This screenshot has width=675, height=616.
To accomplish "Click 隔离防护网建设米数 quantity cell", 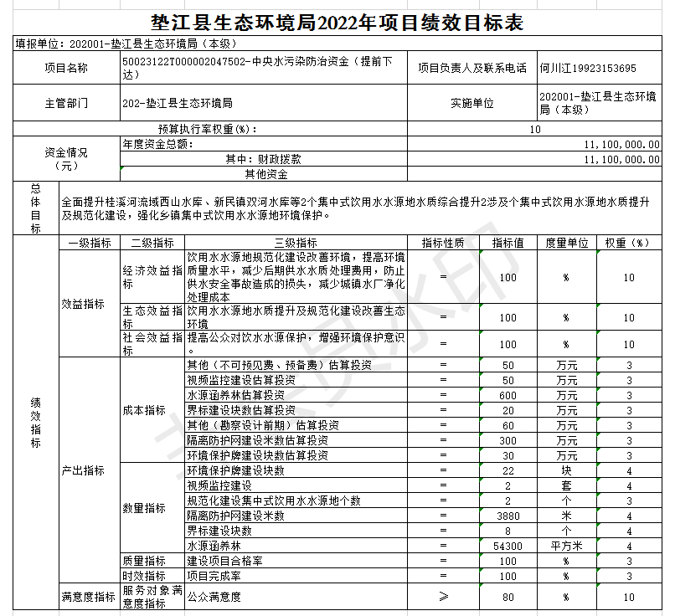I will (296, 516).
